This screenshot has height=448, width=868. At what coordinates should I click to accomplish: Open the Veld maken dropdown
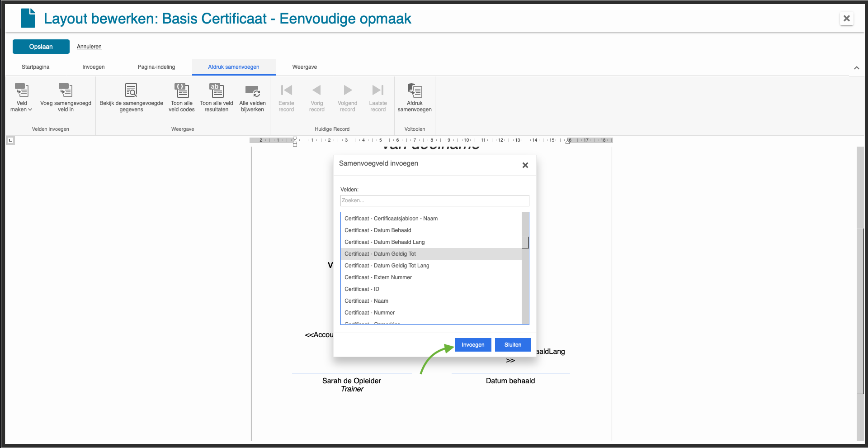(21, 97)
